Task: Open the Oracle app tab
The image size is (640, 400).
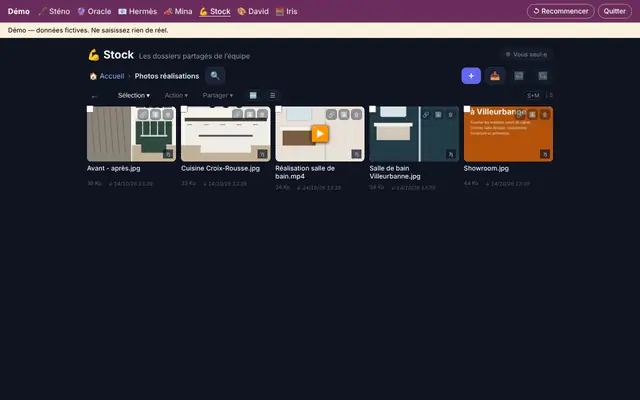Action: tap(94, 11)
